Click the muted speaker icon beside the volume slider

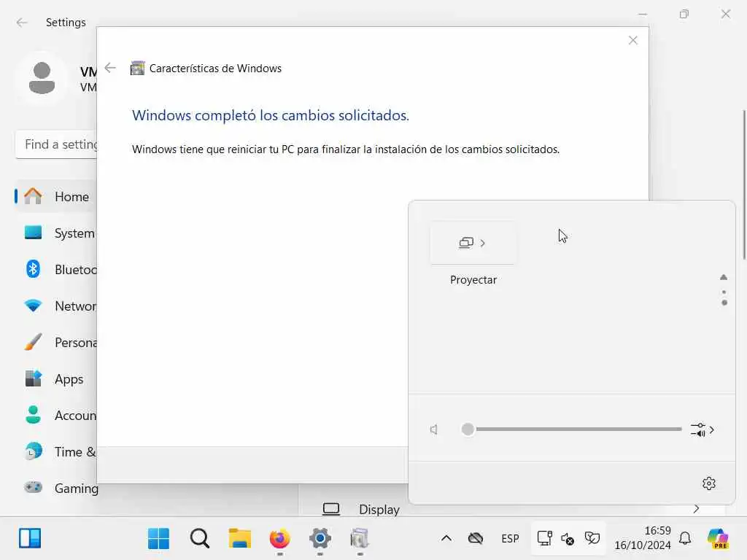click(x=434, y=429)
